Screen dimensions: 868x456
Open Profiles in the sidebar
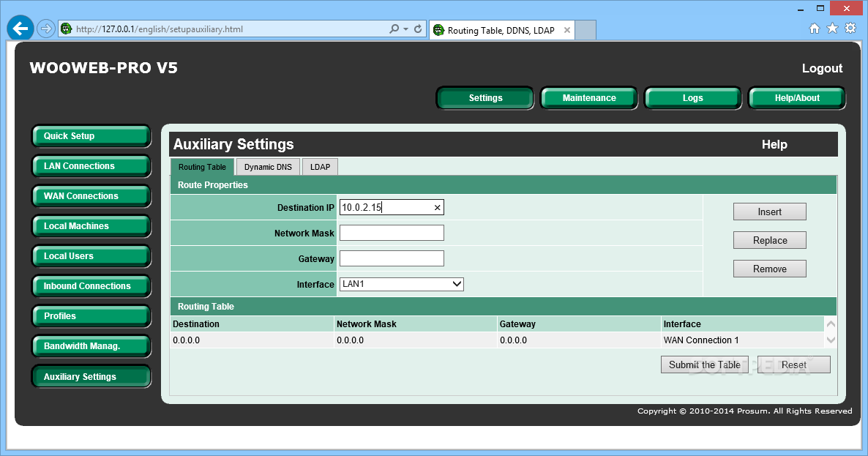coord(91,316)
